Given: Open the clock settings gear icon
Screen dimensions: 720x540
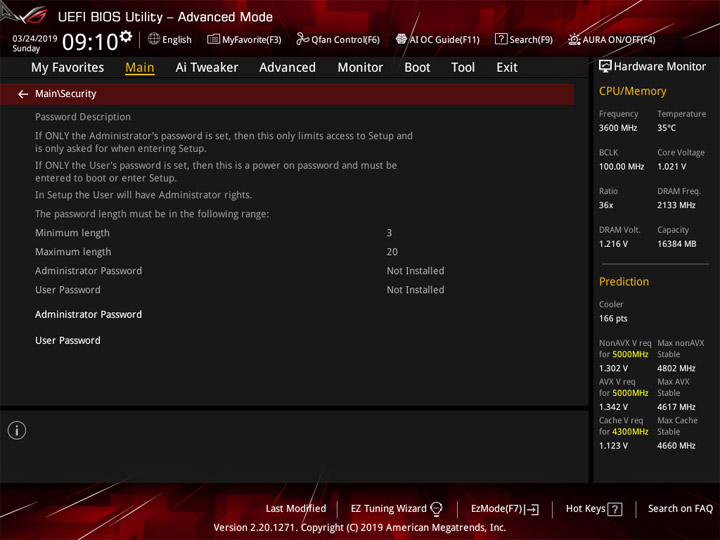Looking at the screenshot, I should click(x=126, y=36).
